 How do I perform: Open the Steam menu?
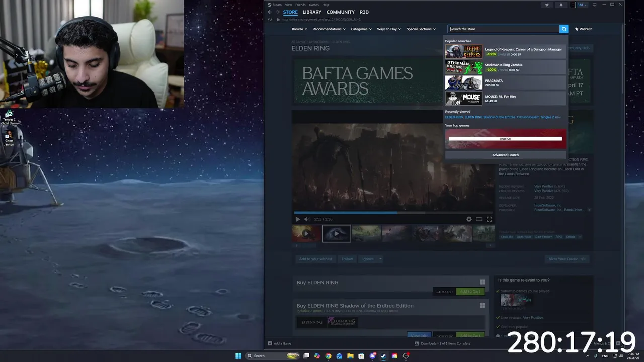pyautogui.click(x=275, y=5)
